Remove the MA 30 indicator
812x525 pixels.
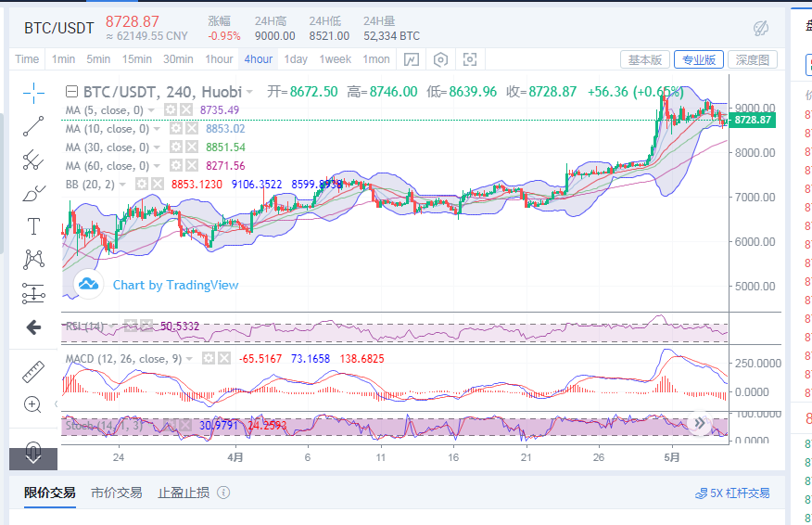coord(192,147)
